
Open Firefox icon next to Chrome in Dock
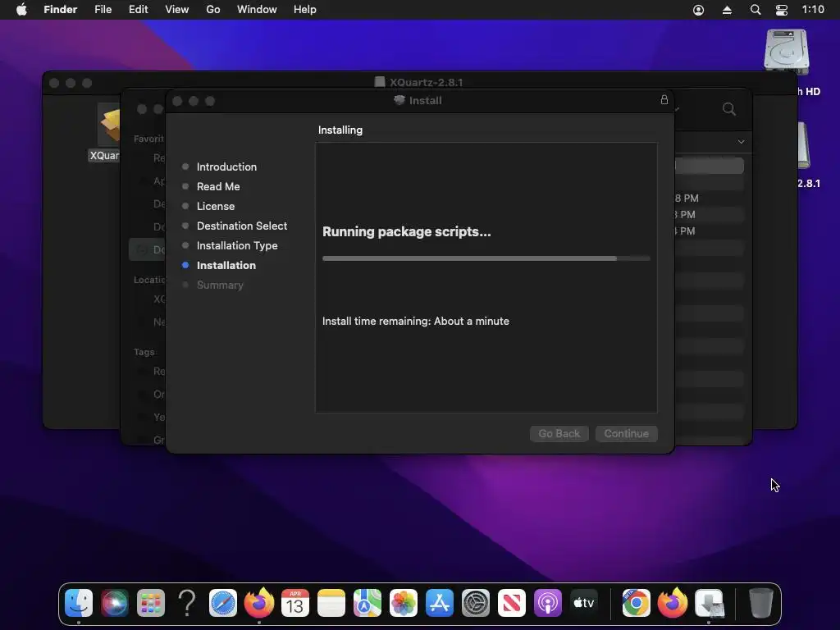click(x=673, y=603)
